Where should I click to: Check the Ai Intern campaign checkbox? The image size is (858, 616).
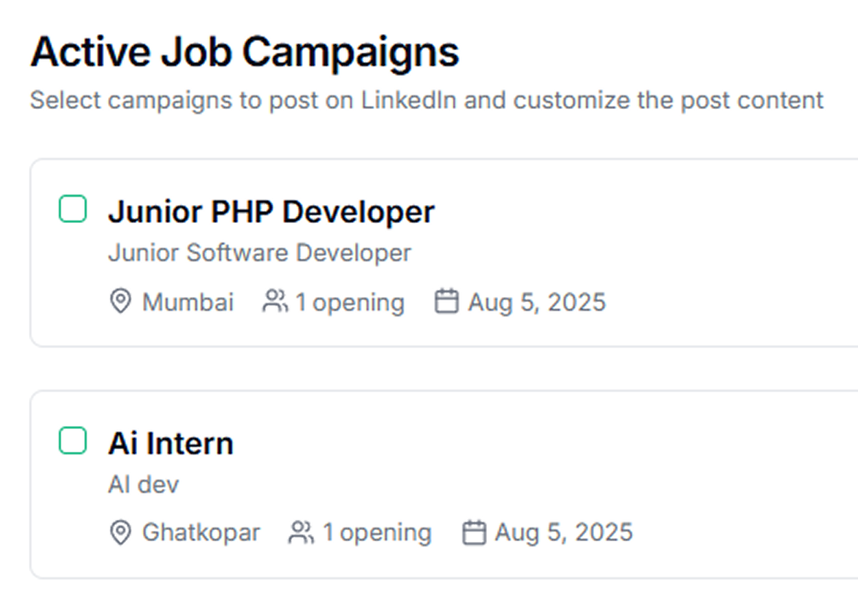click(x=73, y=441)
